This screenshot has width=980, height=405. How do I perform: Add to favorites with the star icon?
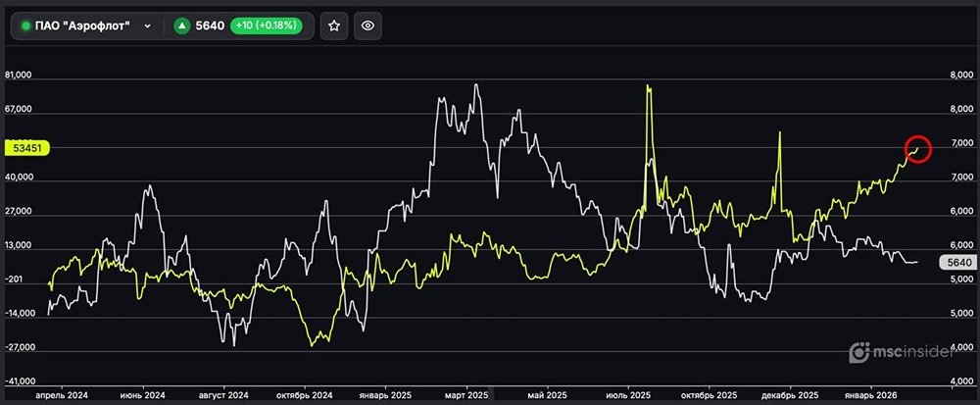point(334,26)
